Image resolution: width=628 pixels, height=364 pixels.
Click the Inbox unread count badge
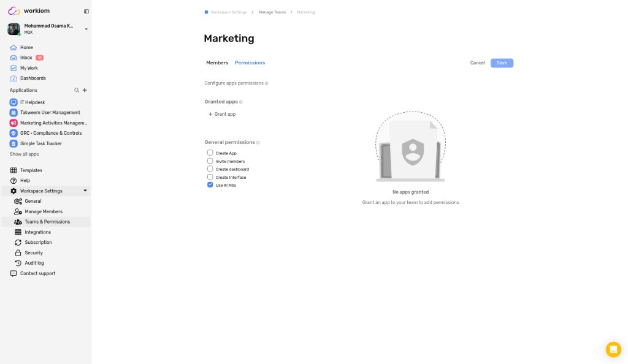point(39,58)
